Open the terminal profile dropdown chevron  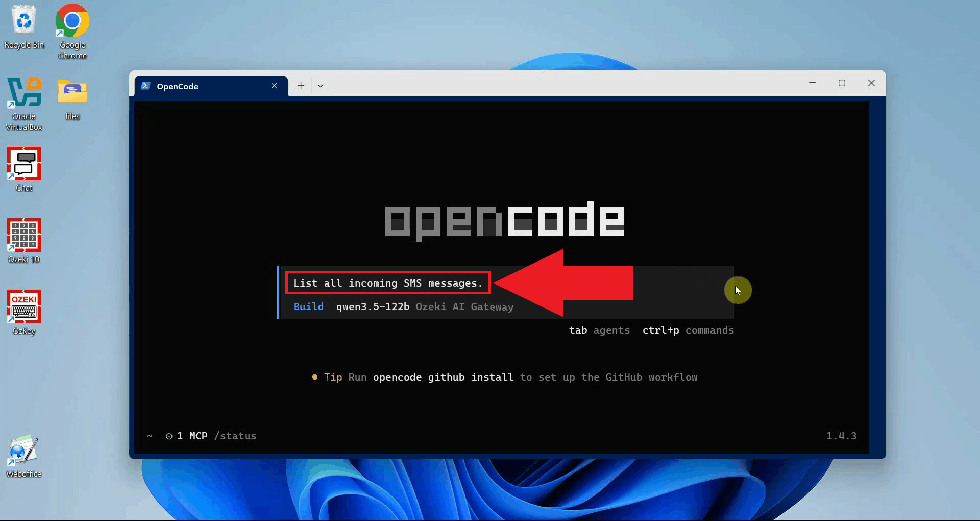[320, 86]
